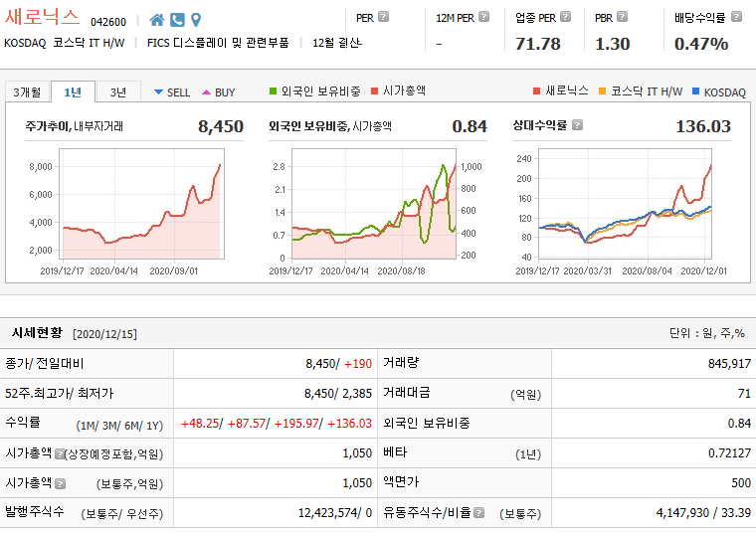Click the phone icon in the header

tap(177, 20)
